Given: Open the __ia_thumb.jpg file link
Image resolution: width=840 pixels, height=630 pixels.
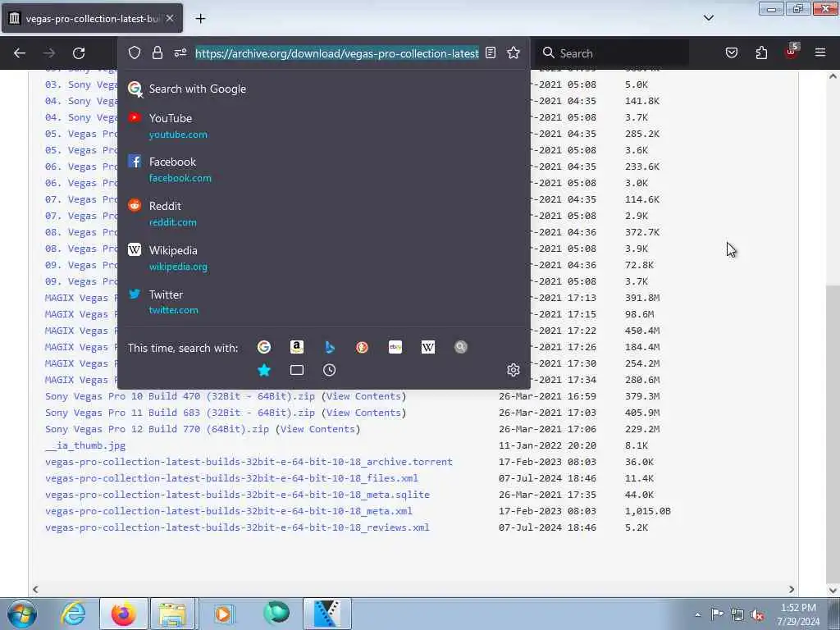Looking at the screenshot, I should pos(85,445).
